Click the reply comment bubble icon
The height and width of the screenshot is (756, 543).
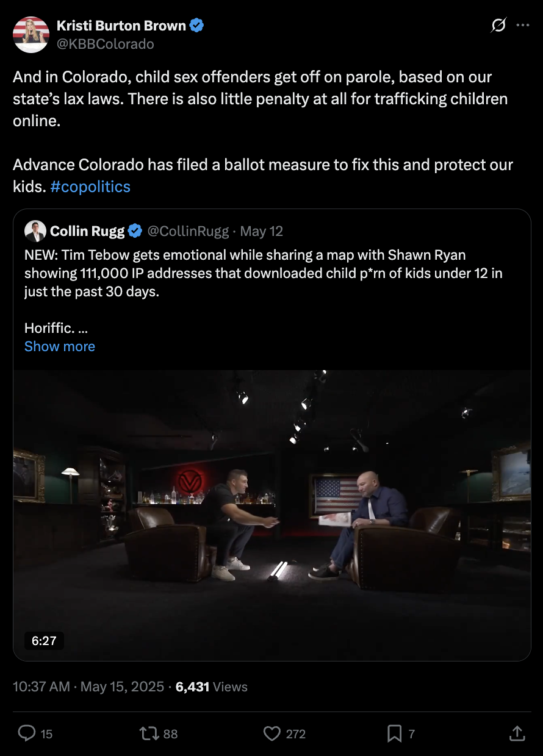click(27, 733)
